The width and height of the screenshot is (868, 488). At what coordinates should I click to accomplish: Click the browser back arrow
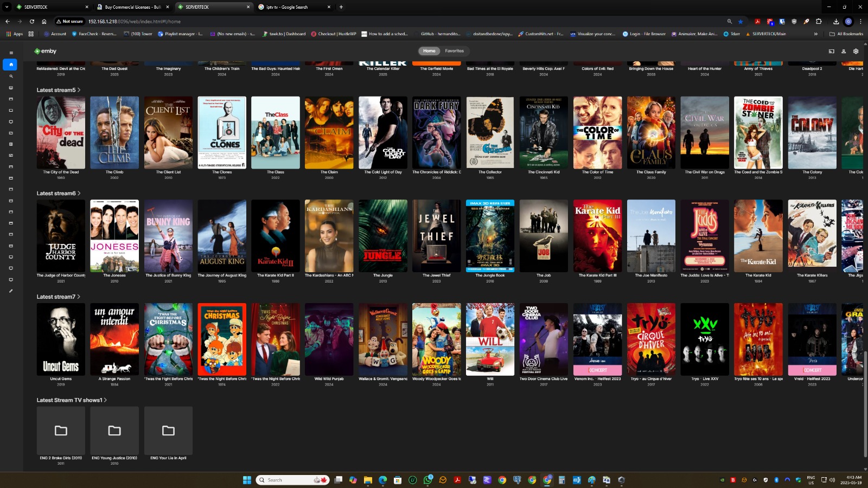coord(8,21)
